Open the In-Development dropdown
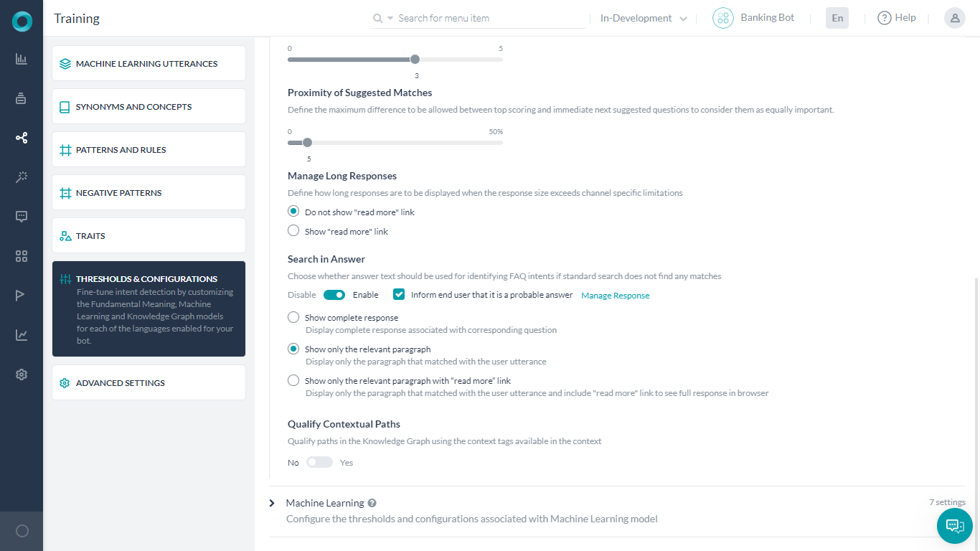 (x=641, y=18)
